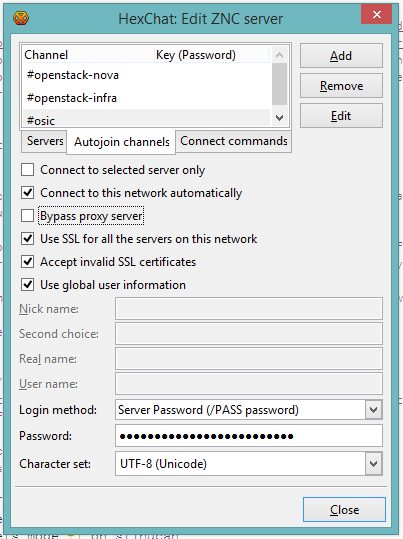Screen dimensions: 403x539
Task: Select the Autojoin channels tab
Action: pyautogui.click(x=122, y=142)
